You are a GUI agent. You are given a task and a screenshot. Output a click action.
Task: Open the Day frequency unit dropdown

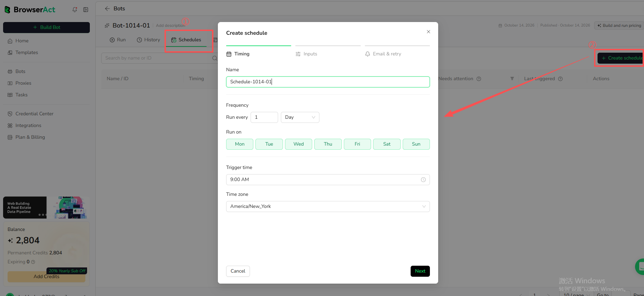pyautogui.click(x=300, y=117)
